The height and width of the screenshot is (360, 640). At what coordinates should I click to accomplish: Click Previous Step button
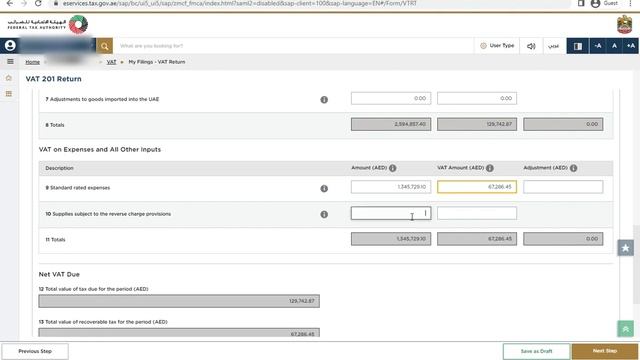[35, 351]
